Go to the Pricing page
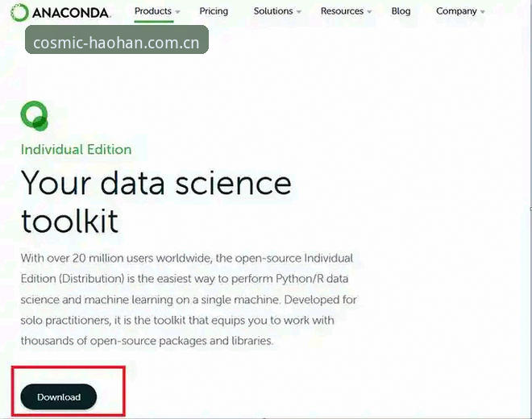Image resolution: width=532 pixels, height=419 pixels. [214, 11]
